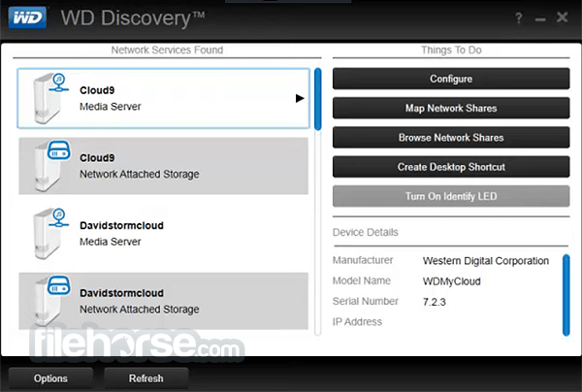Screen dimensions: 582x392
Task: Click the 'Serial Number' label
Action: tap(366, 301)
